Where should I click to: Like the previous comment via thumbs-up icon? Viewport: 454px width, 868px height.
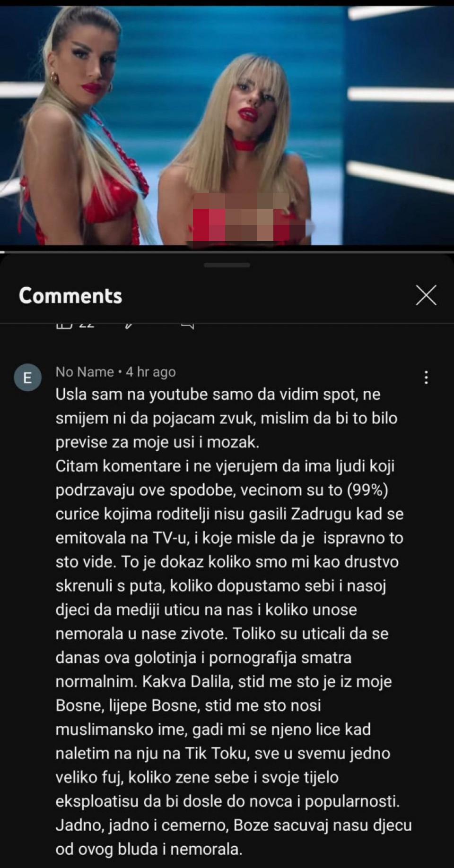pyautogui.click(x=63, y=325)
